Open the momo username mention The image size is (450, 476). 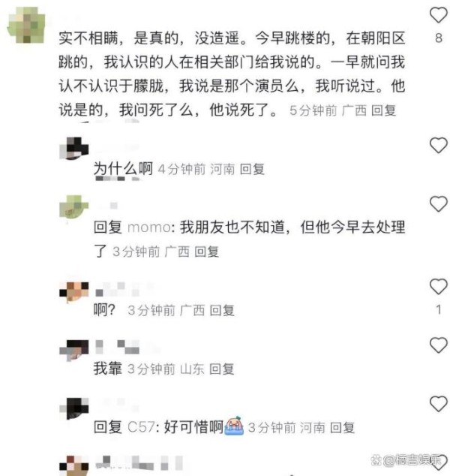click(149, 227)
